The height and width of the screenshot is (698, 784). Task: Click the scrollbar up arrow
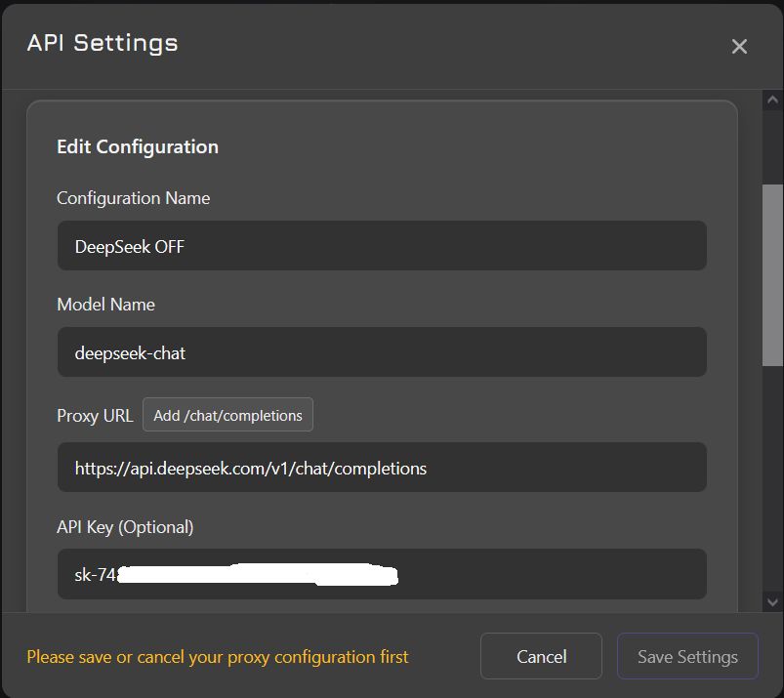[x=772, y=101]
